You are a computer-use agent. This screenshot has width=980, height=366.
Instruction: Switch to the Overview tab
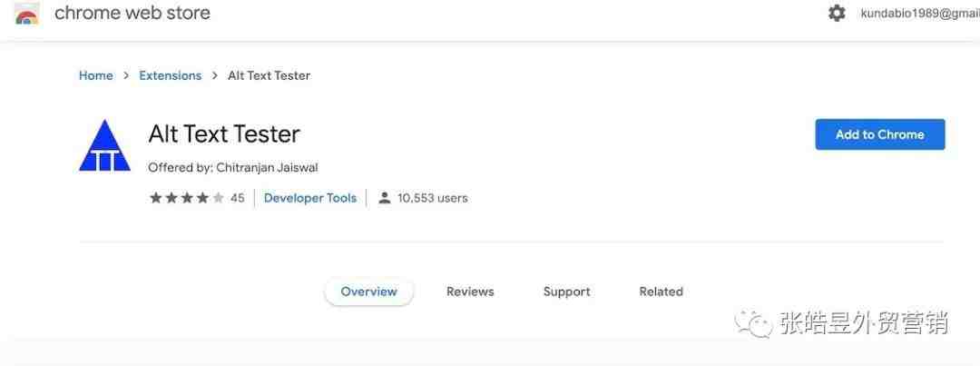[x=368, y=292]
